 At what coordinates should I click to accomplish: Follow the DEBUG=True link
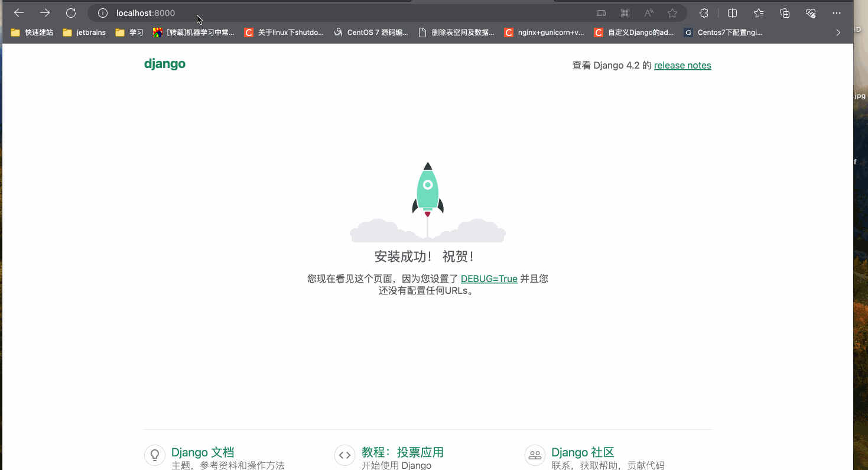click(489, 278)
